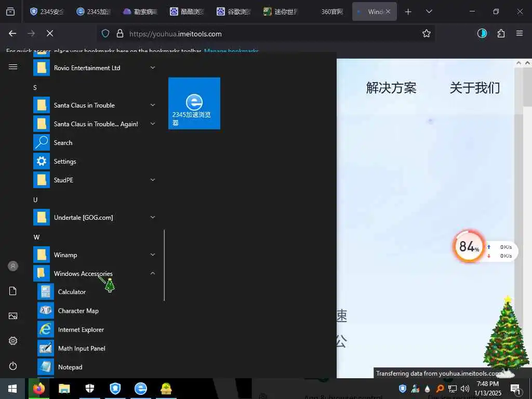Open the Calculator app in Start menu
This screenshot has width=532, height=399.
point(97,292)
